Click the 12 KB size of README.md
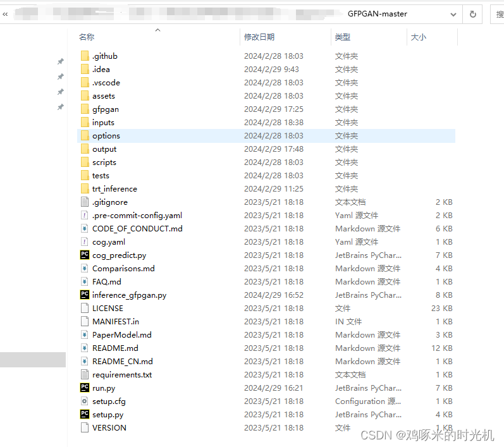Screen dimensions: 504x447 point(441,348)
